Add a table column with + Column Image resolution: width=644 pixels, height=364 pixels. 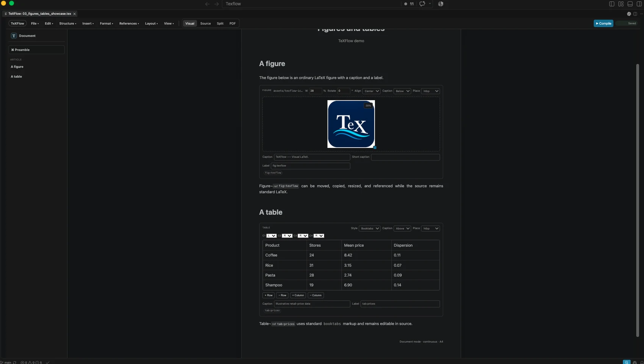(x=298, y=295)
